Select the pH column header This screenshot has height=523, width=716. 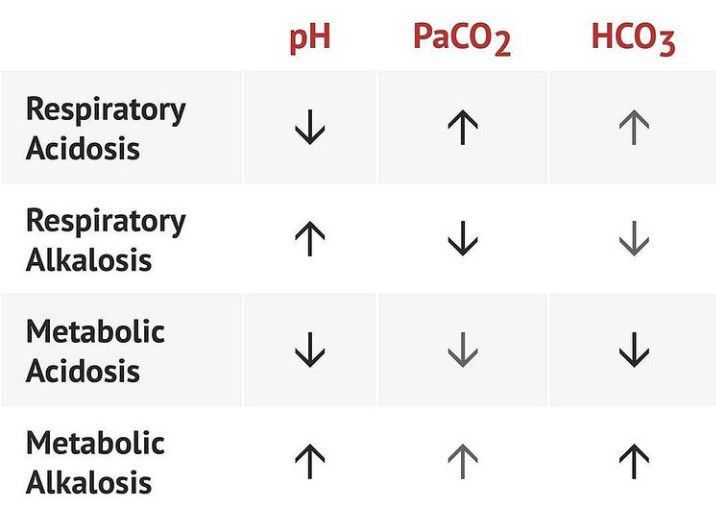[310, 38]
